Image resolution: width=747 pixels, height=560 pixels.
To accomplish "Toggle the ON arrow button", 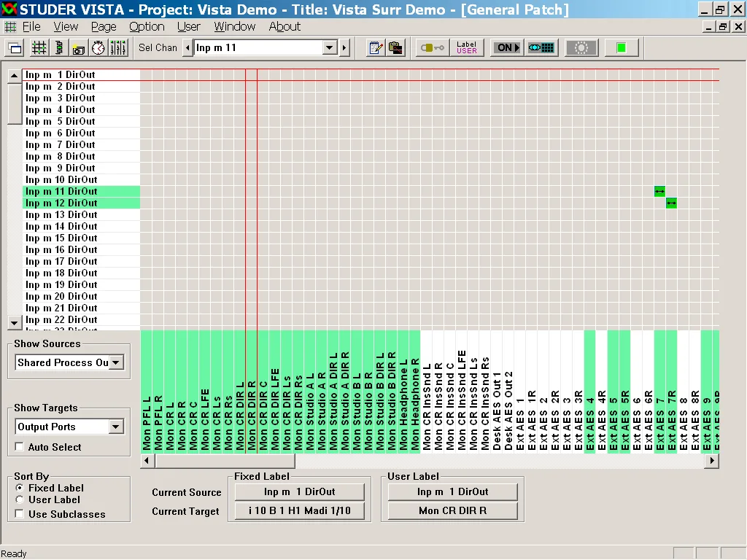I will pyautogui.click(x=508, y=48).
